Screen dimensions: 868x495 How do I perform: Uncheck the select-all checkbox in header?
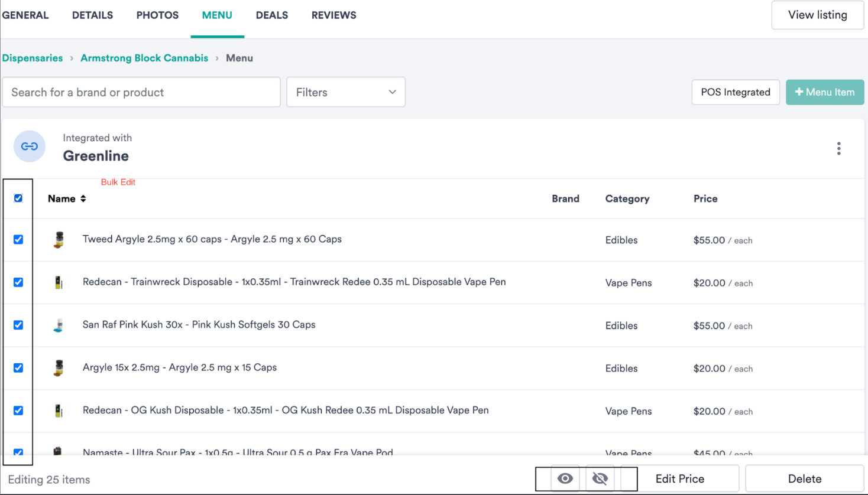pos(18,198)
